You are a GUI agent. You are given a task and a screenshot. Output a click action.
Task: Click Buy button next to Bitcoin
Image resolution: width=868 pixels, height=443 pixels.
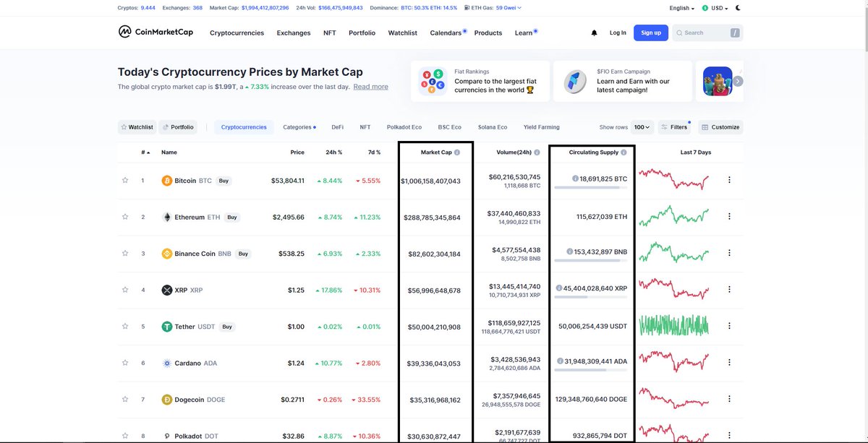(224, 181)
